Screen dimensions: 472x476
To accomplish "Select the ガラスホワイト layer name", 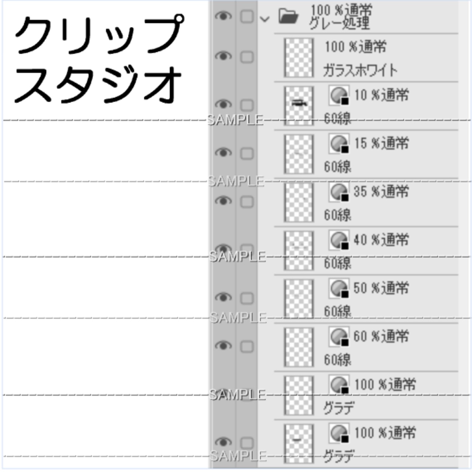I will 360,70.
